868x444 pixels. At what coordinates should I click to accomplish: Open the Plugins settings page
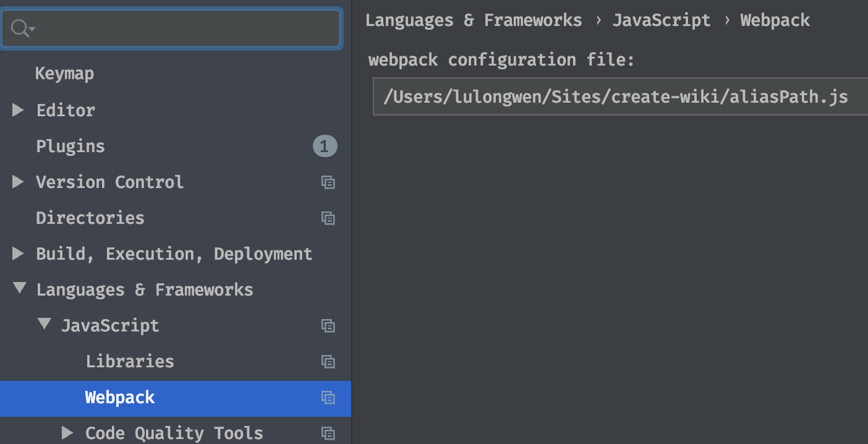tap(70, 147)
